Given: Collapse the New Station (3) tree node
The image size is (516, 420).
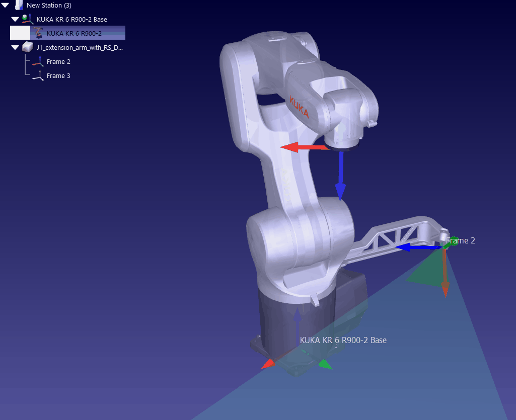Looking at the screenshot, I should 5,5.
